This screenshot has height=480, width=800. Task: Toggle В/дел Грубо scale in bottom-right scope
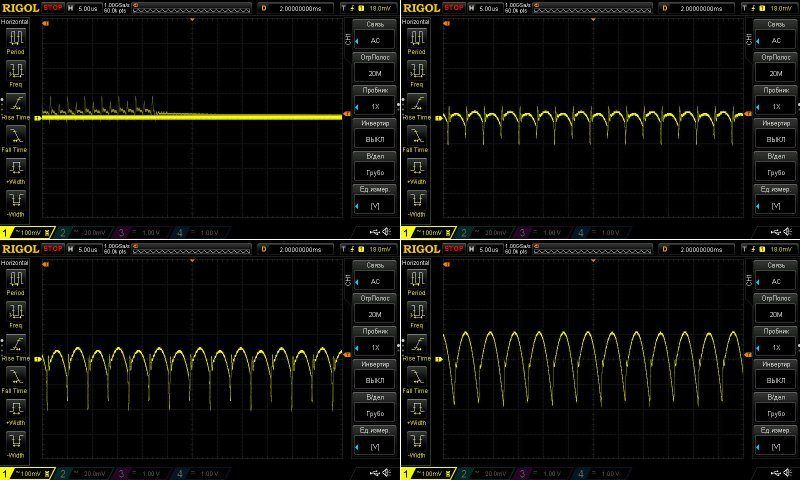pyautogui.click(x=775, y=406)
